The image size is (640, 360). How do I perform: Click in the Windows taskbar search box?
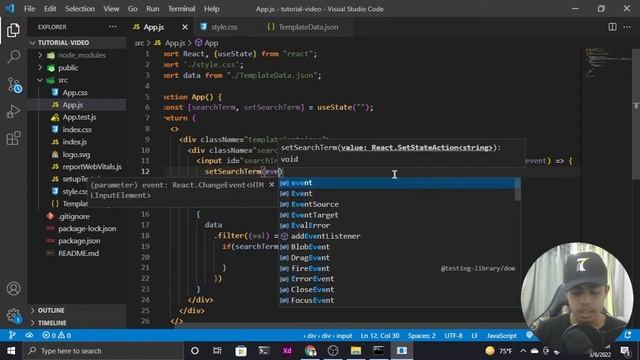(x=103, y=351)
